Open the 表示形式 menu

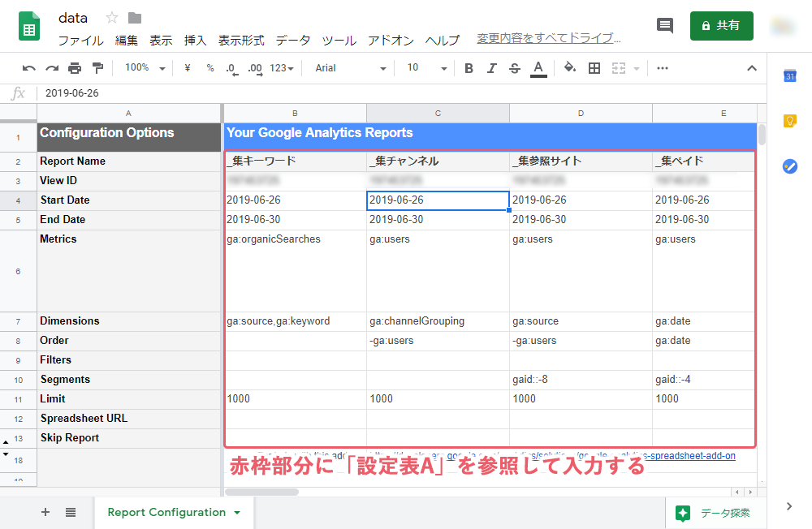tap(241, 41)
